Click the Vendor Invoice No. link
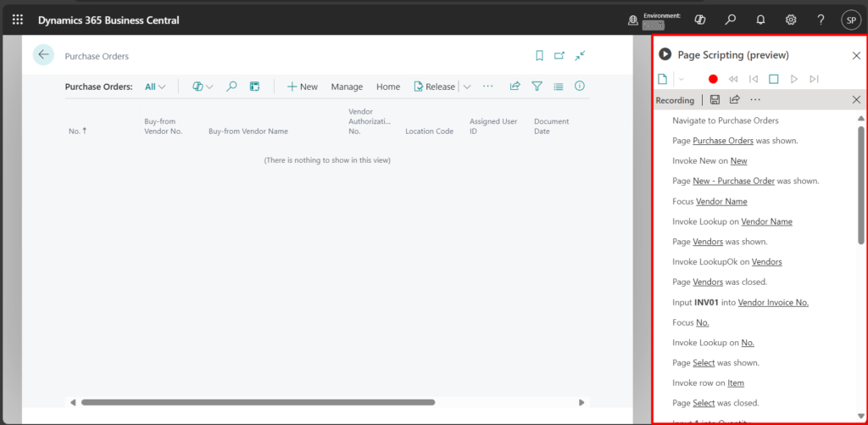The width and height of the screenshot is (868, 425). coord(773,302)
